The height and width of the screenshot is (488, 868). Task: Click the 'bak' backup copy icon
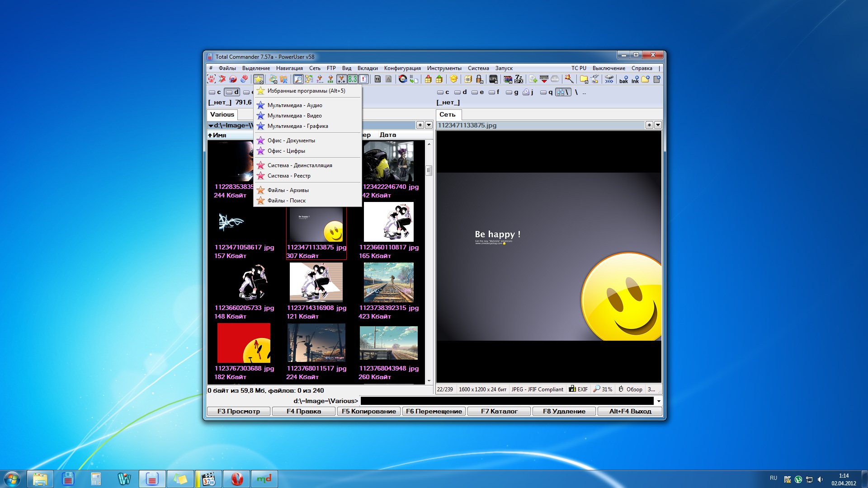[x=623, y=80]
